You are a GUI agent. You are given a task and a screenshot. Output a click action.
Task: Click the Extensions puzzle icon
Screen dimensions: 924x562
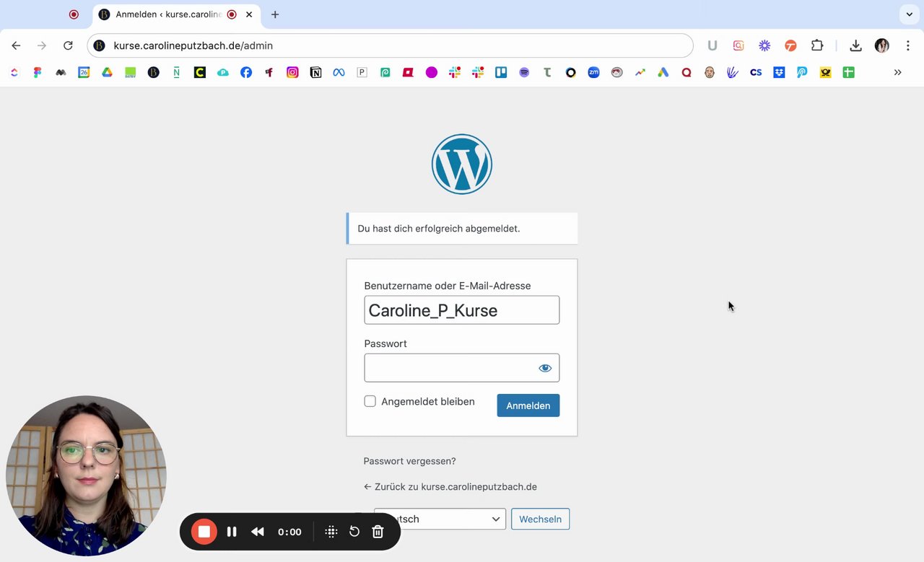click(x=817, y=45)
